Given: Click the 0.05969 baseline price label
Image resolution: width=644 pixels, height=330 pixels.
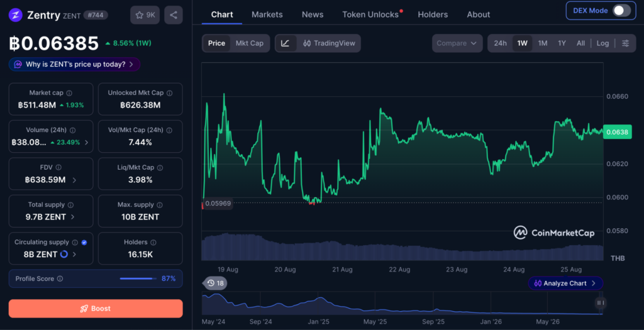Looking at the screenshot, I should click(218, 203).
